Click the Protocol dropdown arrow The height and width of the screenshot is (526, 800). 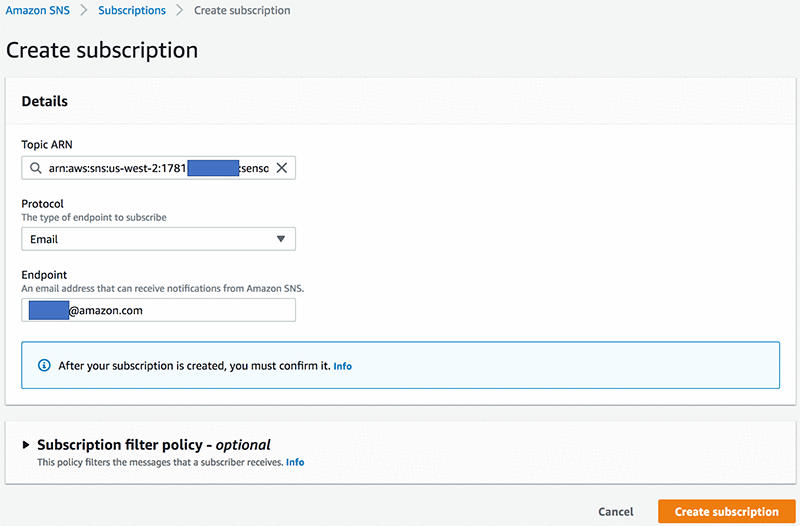pos(281,239)
